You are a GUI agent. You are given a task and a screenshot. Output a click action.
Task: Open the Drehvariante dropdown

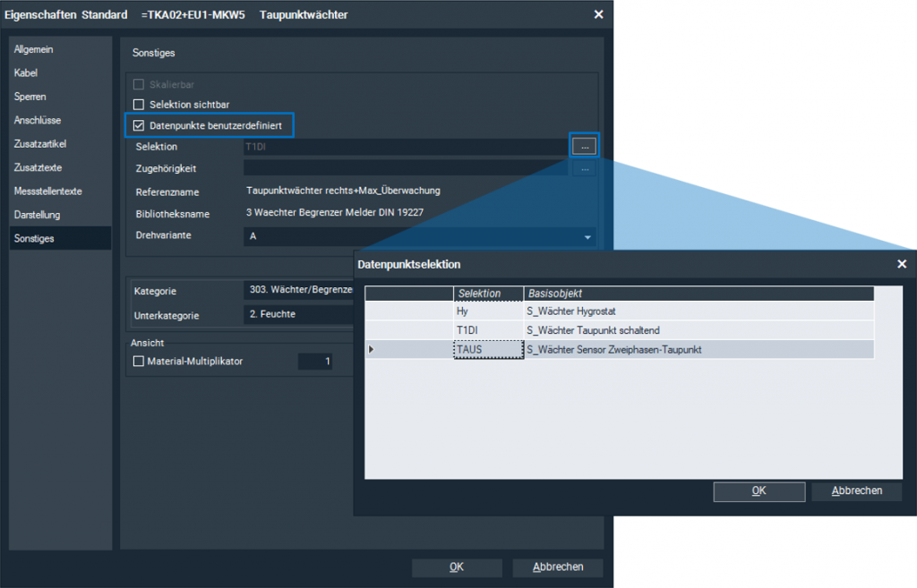[587, 236]
